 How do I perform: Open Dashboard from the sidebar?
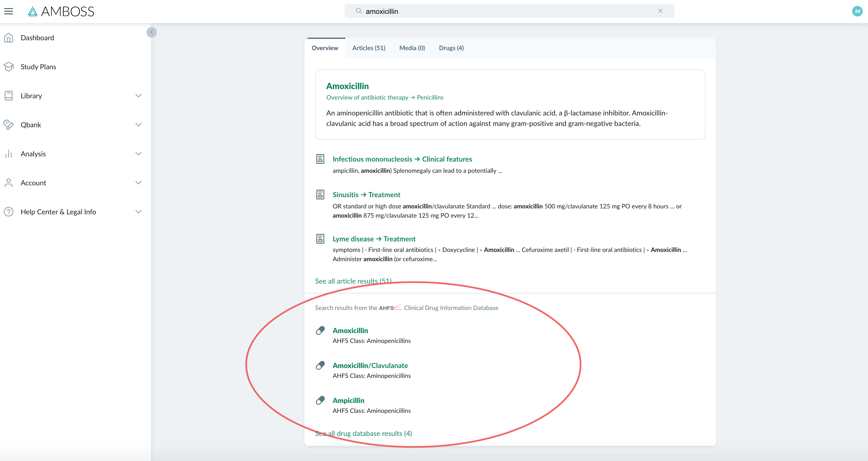(37, 38)
